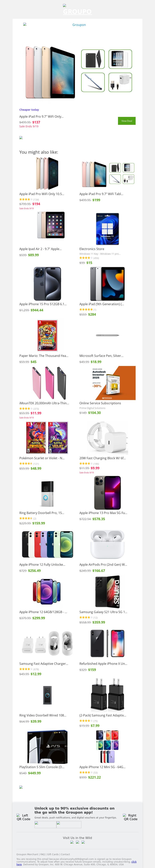Open the FAQ footer link
This screenshot has height=868, width=155.
43,854
